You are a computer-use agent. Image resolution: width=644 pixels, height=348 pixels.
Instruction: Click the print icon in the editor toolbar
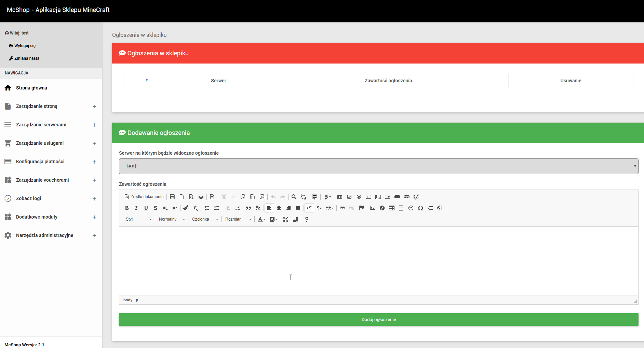201,197
